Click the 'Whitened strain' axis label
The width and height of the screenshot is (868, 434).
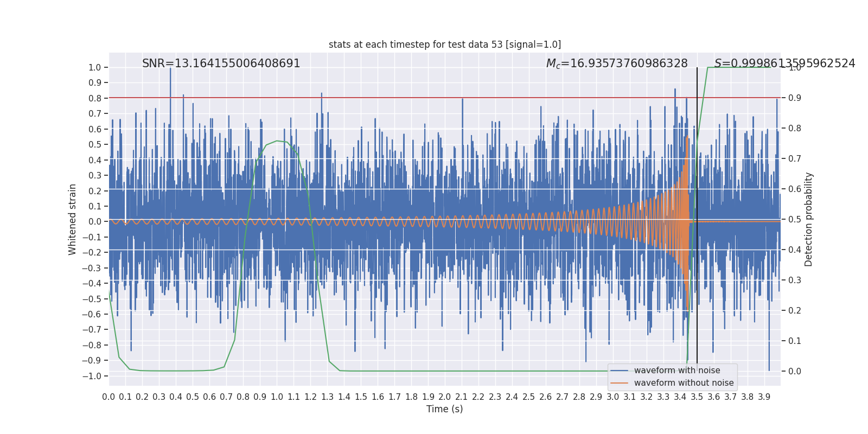coord(73,219)
